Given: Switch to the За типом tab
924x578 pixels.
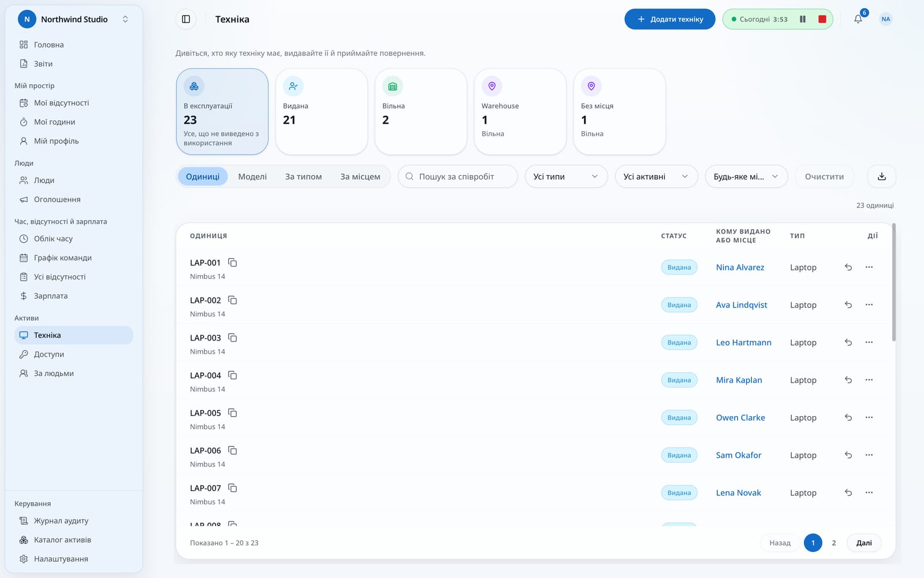Looking at the screenshot, I should tap(303, 176).
